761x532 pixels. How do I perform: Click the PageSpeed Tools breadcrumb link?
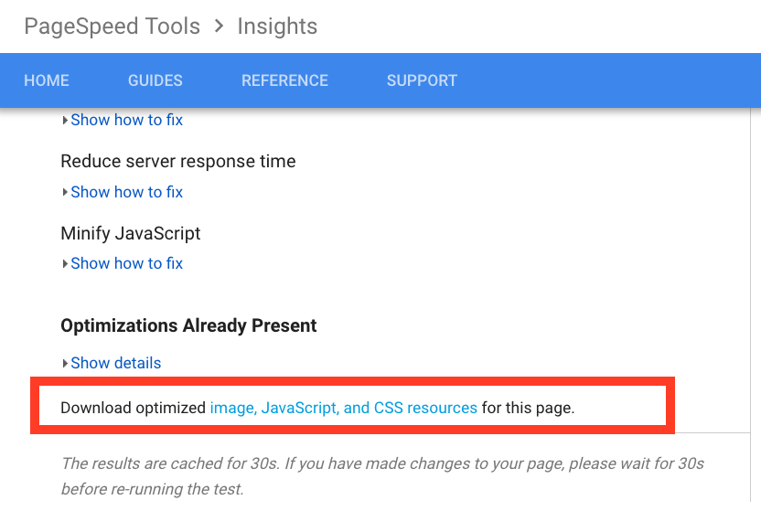coord(112,27)
